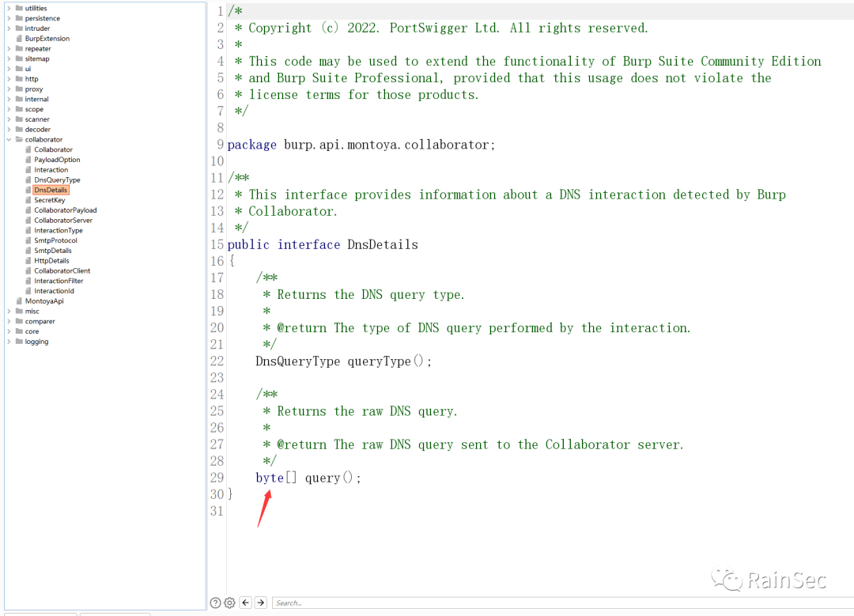Click the decoder folder icon

[x=19, y=129]
